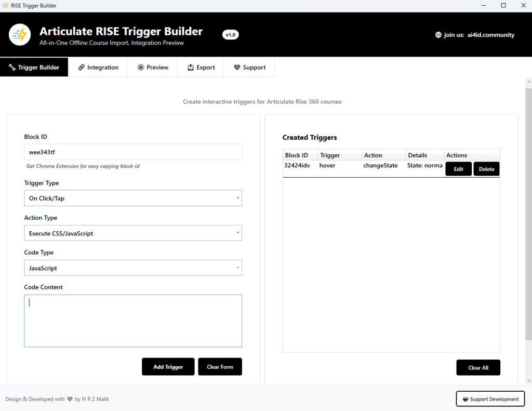Viewport: 532px width, 411px height.
Task: Expand the Code Type dropdown
Action: [133, 268]
